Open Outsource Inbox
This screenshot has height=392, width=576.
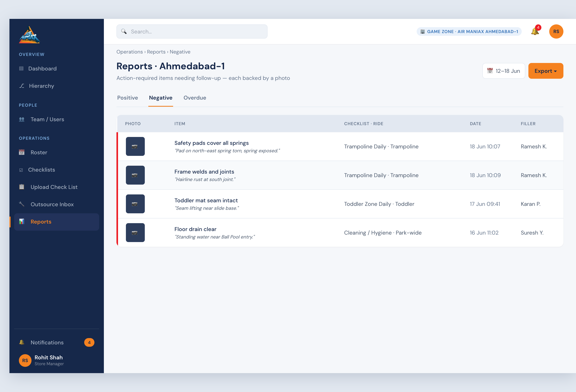click(56, 204)
